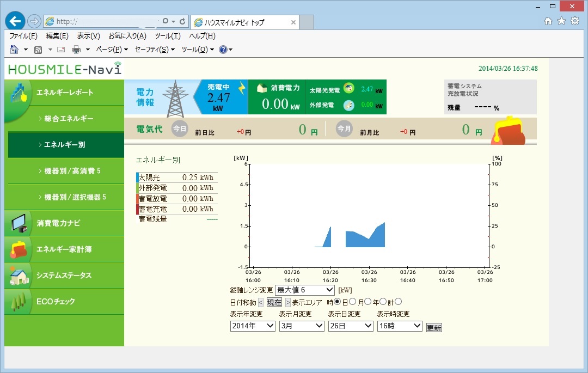The height and width of the screenshot is (373, 588).
Task: Click the large purse icon beside electricity cost
Action: click(x=509, y=131)
